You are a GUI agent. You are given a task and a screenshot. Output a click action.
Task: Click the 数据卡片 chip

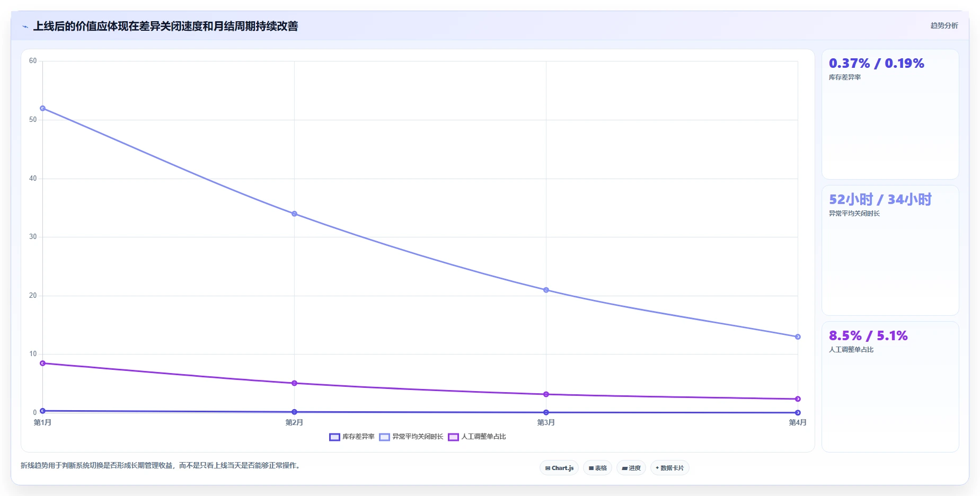click(x=669, y=468)
